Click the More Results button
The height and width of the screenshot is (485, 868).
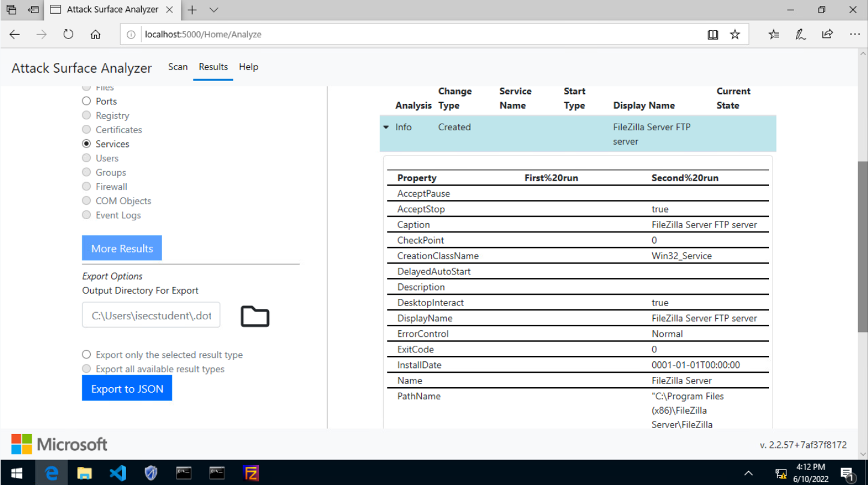pyautogui.click(x=122, y=249)
